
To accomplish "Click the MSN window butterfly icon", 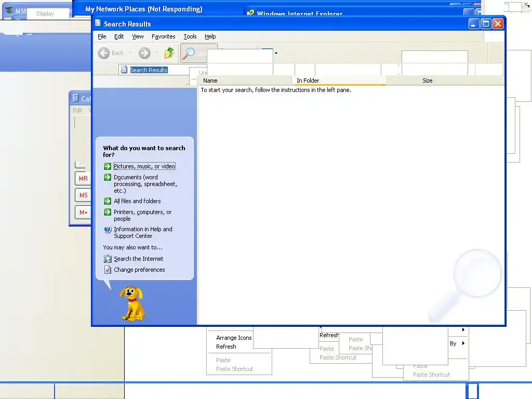I will [x=9, y=10].
